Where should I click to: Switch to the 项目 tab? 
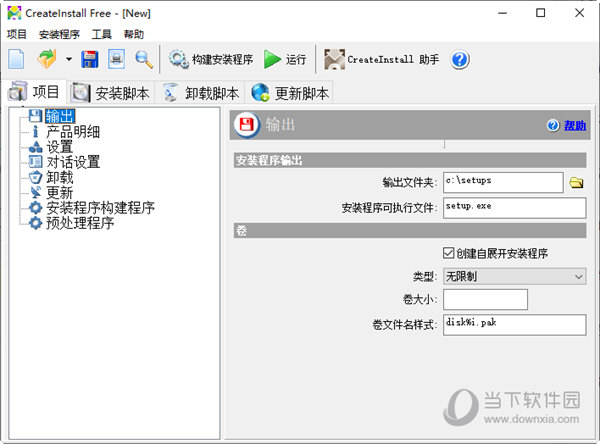coord(34,92)
